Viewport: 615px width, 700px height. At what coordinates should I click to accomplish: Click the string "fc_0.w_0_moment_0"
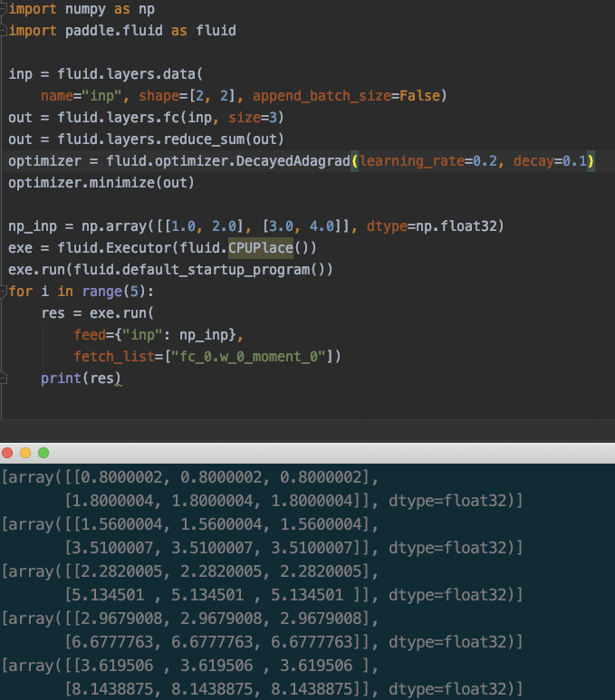248,357
